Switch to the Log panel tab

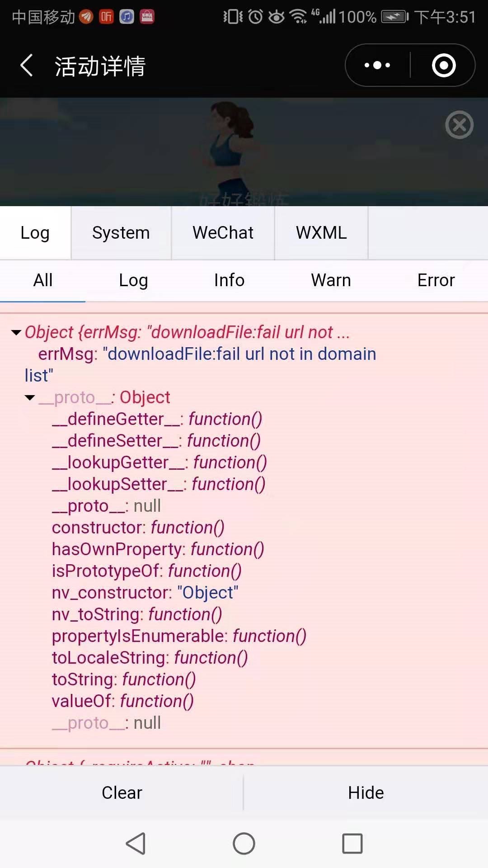[35, 233]
